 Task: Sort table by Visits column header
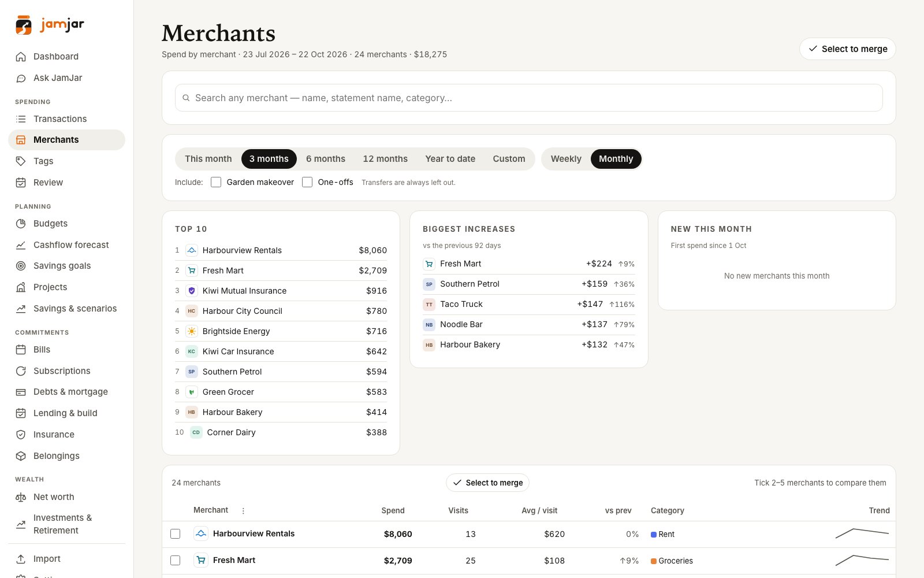coord(458,510)
